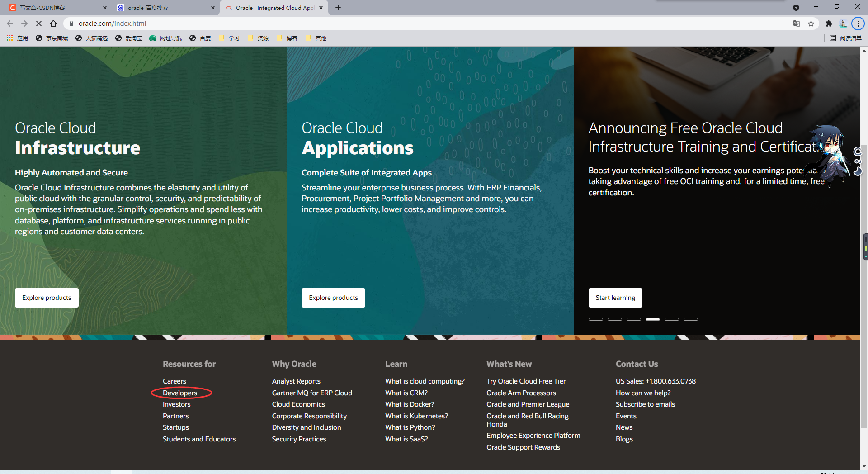Open Try Oracle Cloud Free Tier
Image resolution: width=868 pixels, height=474 pixels.
click(526, 381)
